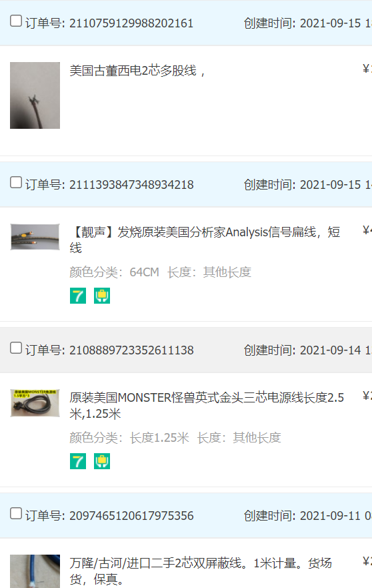Toggle checkbox for order 2097465120617975356
This screenshot has width=372, height=588.
pos(16,513)
